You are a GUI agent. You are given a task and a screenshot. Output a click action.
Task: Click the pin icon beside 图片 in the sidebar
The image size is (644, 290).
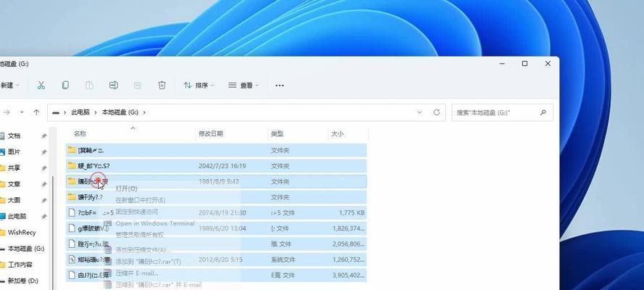(x=44, y=152)
